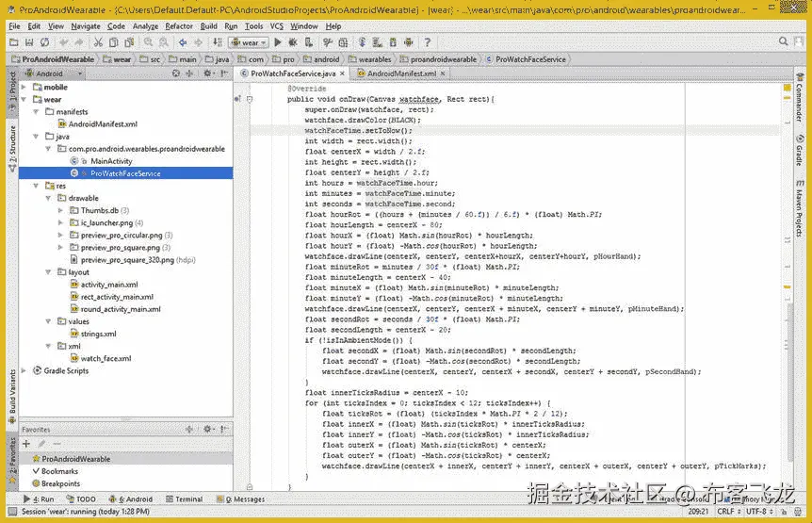This screenshot has width=812, height=523.
Task: Select Breakpoints in Favorites list
Action: click(60, 483)
